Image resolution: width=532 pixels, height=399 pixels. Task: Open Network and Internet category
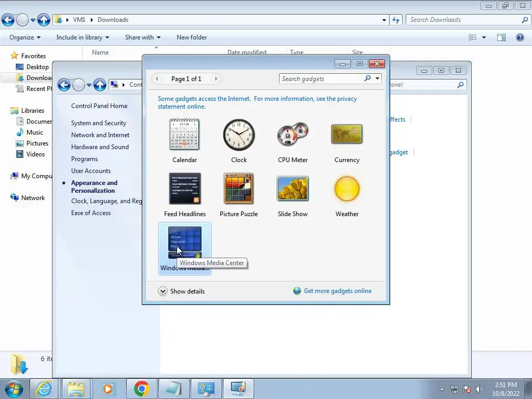(x=100, y=135)
